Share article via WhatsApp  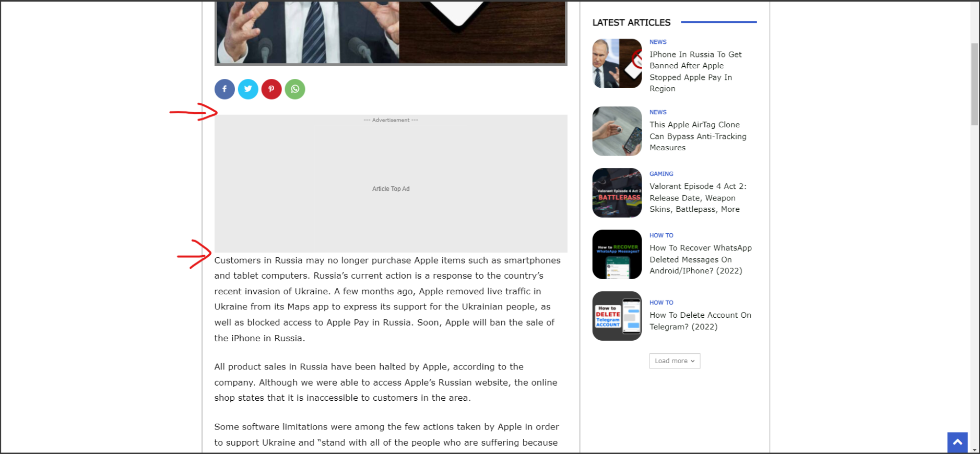point(295,89)
